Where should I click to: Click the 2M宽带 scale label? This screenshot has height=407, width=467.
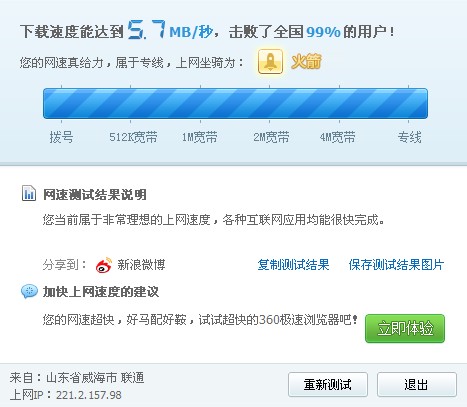tap(271, 137)
